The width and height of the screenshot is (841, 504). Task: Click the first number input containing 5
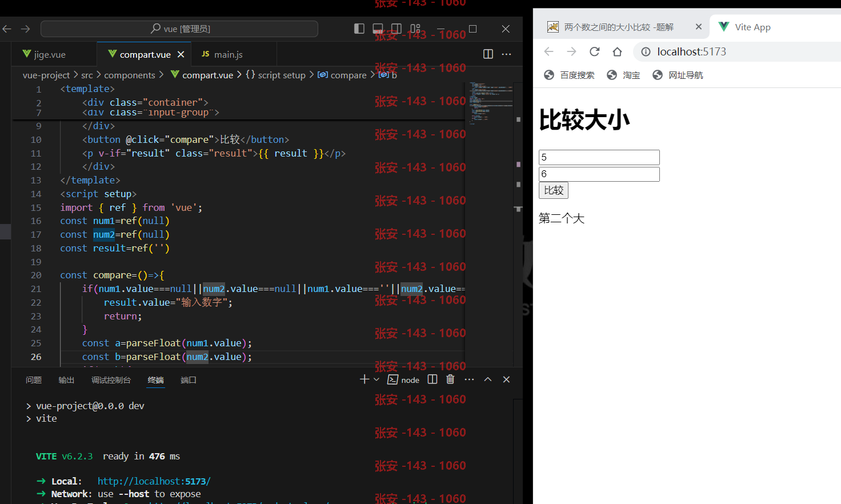pos(599,157)
